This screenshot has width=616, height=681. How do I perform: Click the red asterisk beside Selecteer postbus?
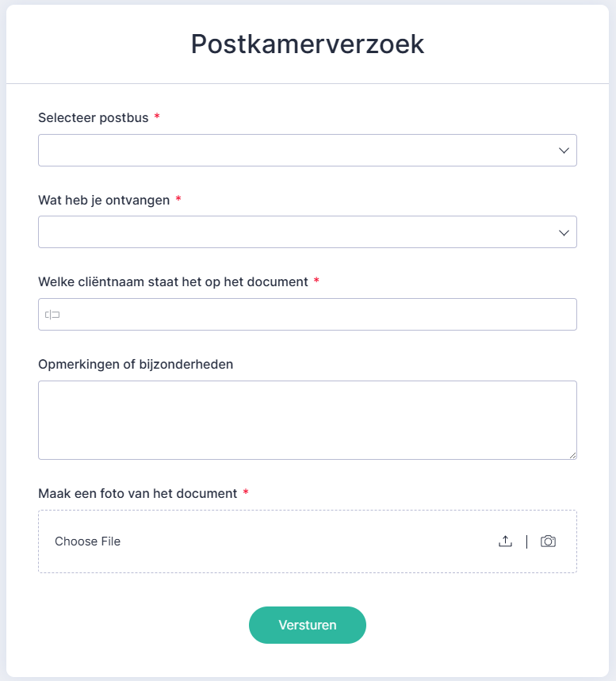tap(157, 116)
